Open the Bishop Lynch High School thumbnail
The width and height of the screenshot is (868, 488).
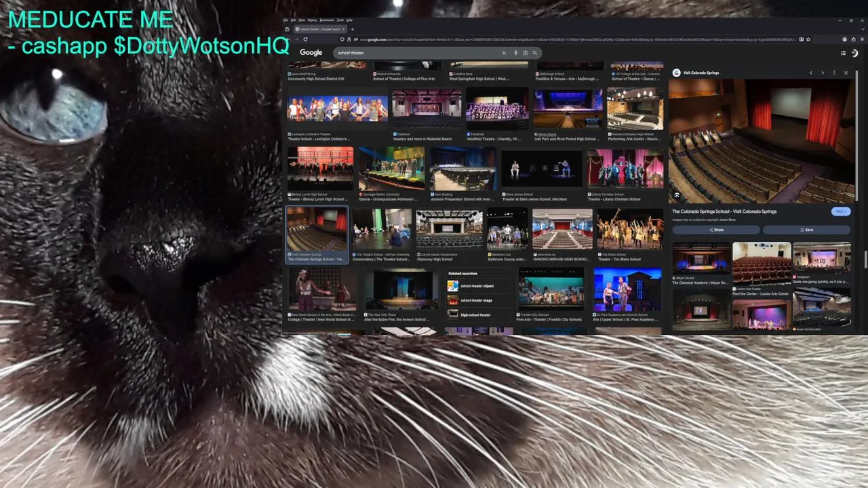(x=321, y=169)
